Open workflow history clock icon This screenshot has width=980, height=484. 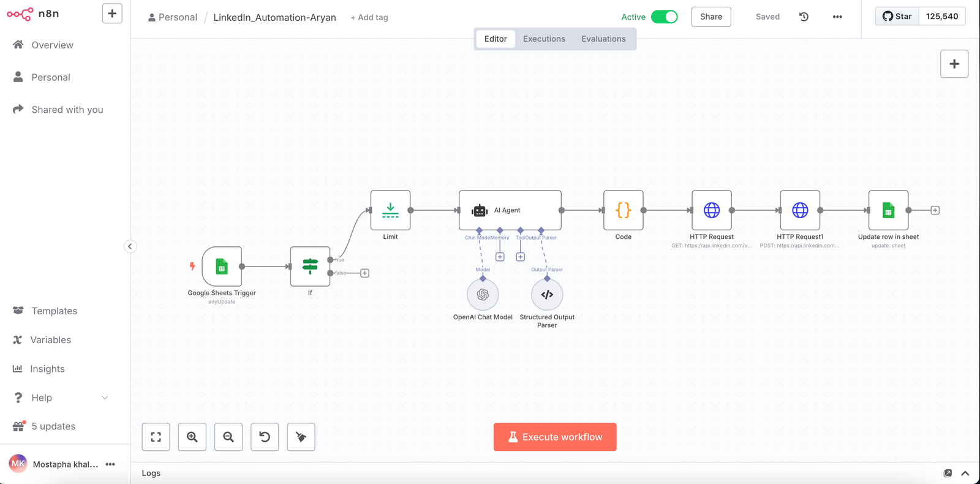[x=804, y=17]
